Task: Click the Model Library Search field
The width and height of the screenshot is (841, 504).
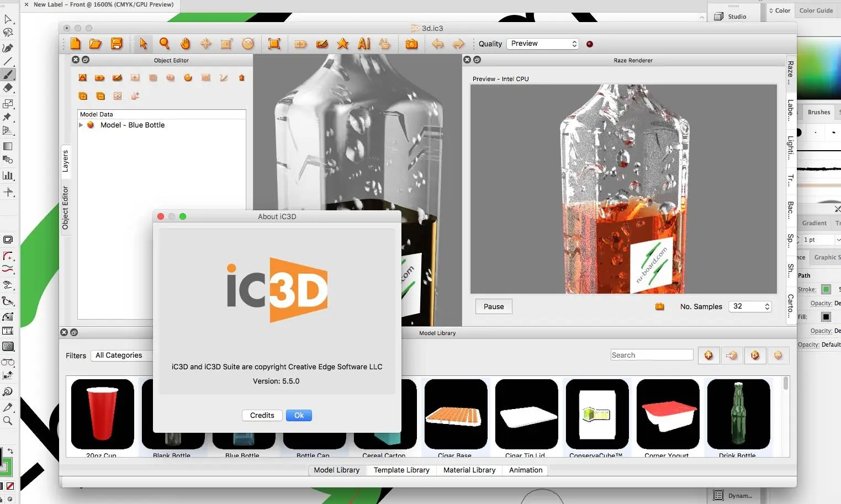Action: (x=652, y=355)
